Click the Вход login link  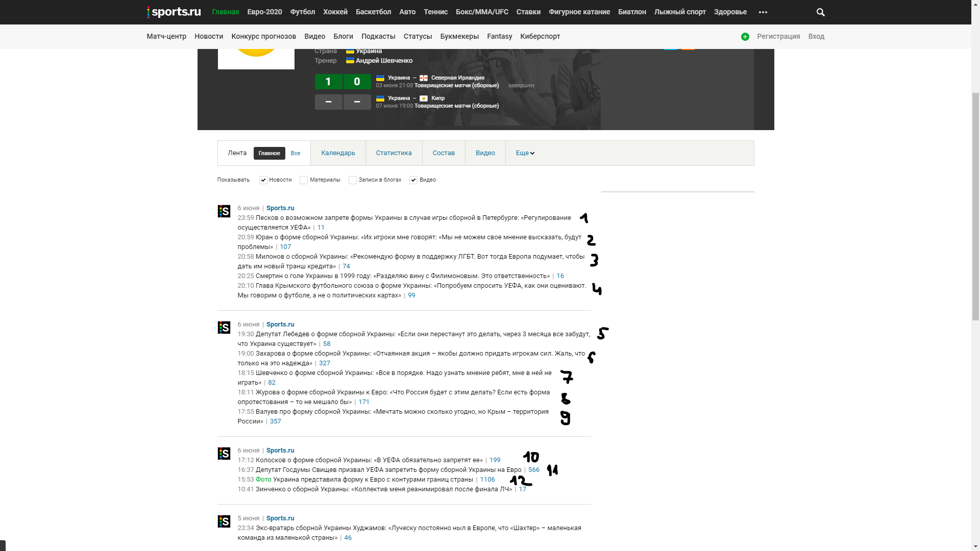(816, 37)
